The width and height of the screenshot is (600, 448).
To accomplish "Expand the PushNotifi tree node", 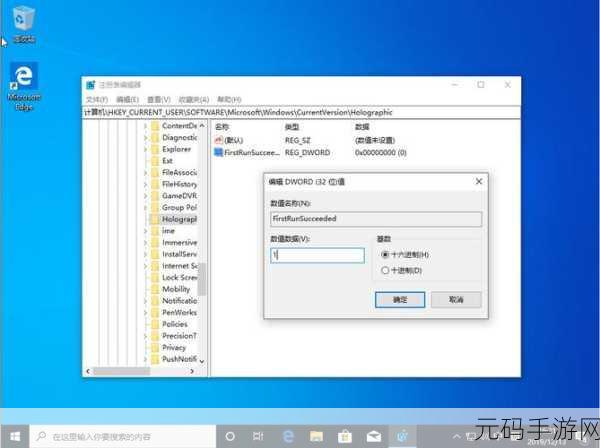I will coord(145,359).
